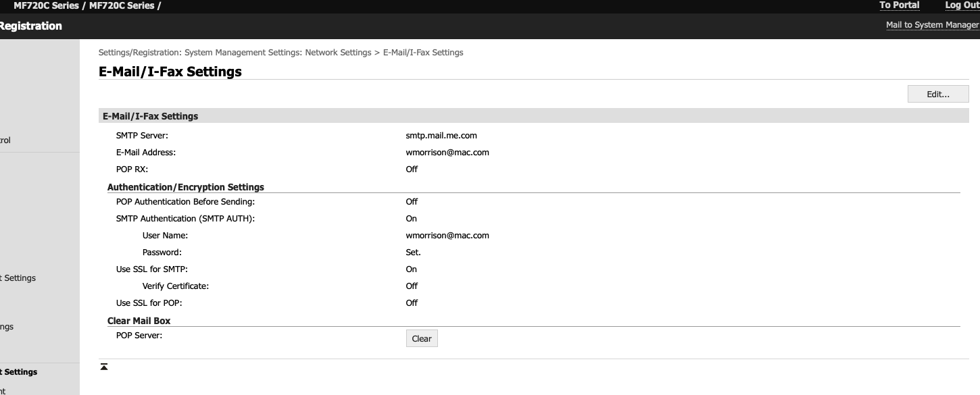Select the sidebar item ending in "rol"

point(5,140)
